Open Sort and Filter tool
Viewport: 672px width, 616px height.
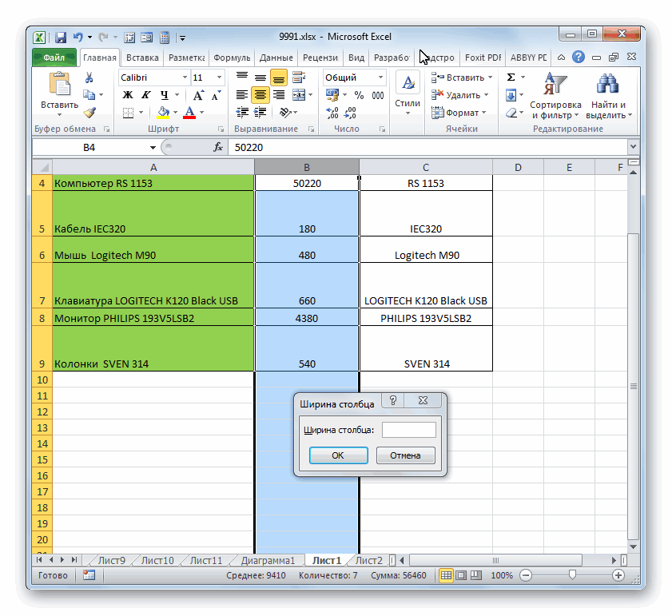555,96
